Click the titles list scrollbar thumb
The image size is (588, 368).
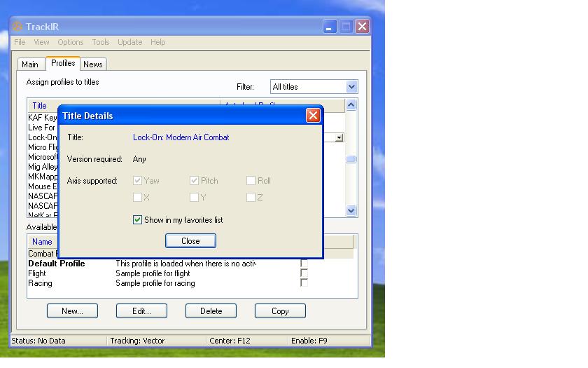click(351, 159)
